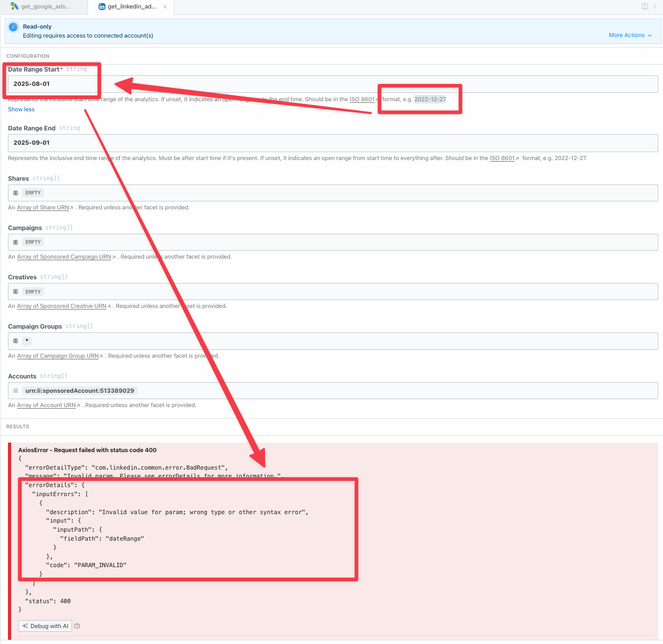Click the array icon in the Campaign Groups field

click(x=16, y=341)
